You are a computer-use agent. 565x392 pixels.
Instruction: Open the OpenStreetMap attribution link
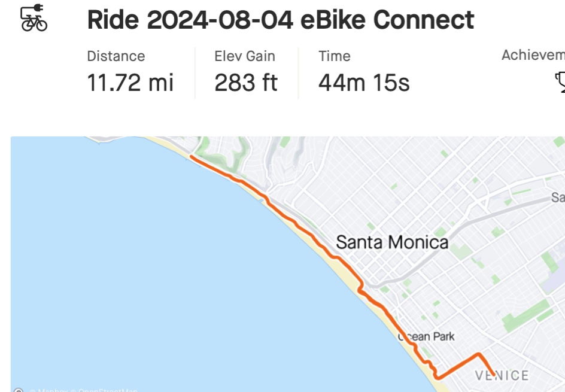point(108,390)
